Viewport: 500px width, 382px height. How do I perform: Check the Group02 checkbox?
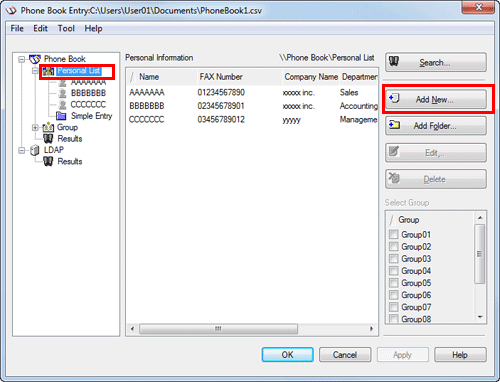tap(394, 247)
